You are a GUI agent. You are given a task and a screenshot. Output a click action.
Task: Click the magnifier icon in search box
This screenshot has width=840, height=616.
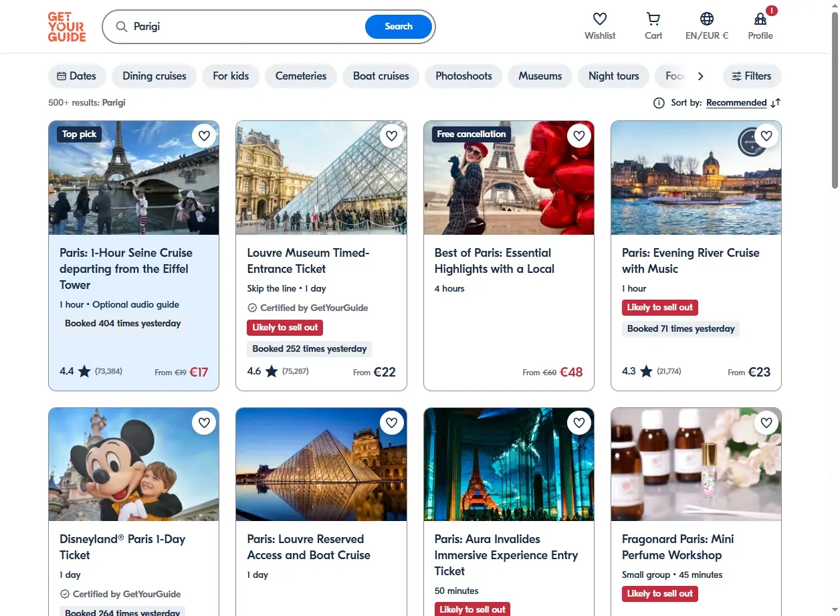pos(122,27)
